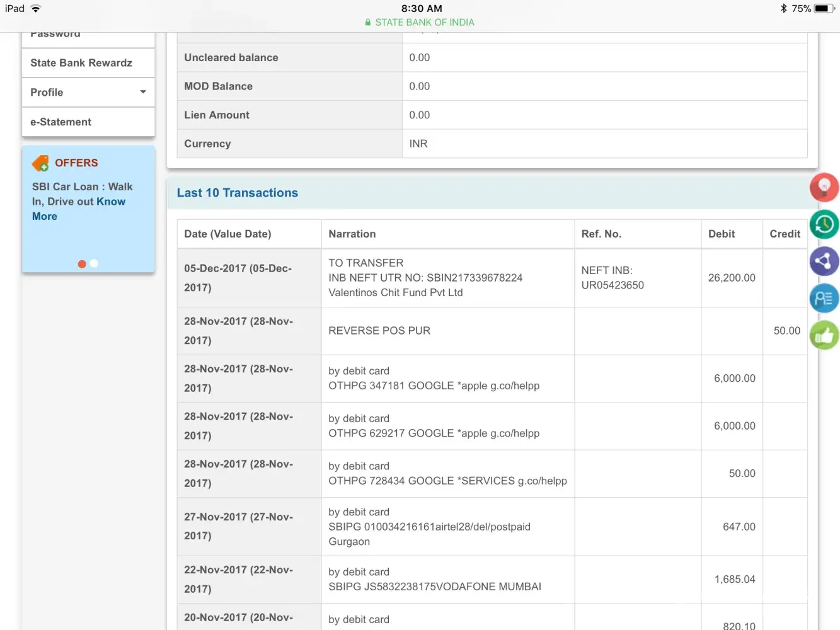Open the e-Statement menu item
The width and height of the screenshot is (840, 630).
pyautogui.click(x=61, y=122)
